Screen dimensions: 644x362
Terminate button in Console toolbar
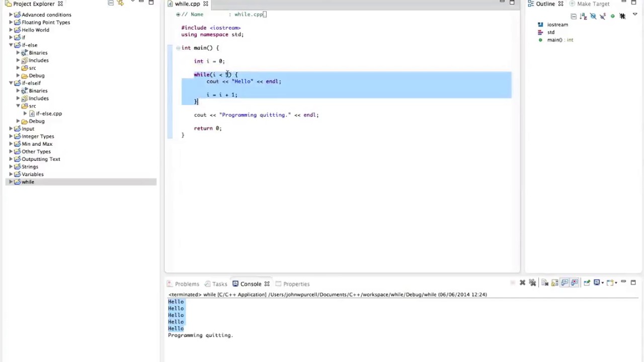coord(513,283)
